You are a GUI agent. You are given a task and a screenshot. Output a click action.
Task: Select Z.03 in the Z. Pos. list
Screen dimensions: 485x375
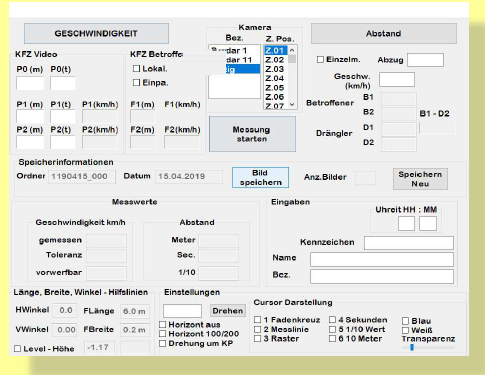click(275, 69)
